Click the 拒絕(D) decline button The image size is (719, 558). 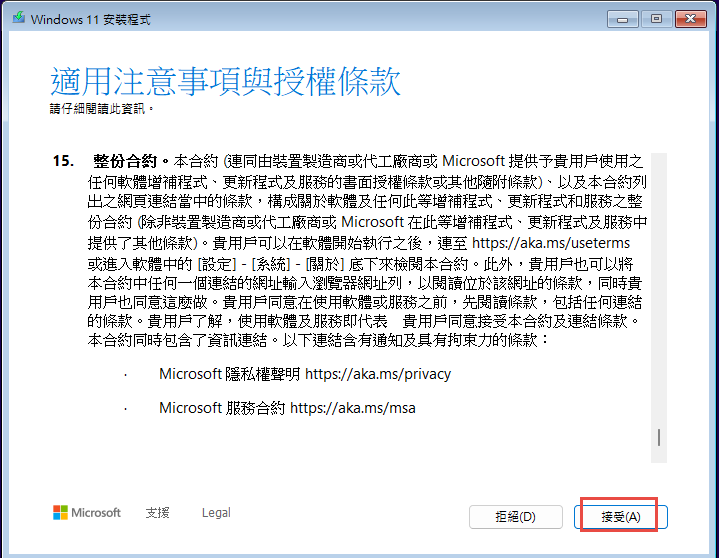coord(515,517)
